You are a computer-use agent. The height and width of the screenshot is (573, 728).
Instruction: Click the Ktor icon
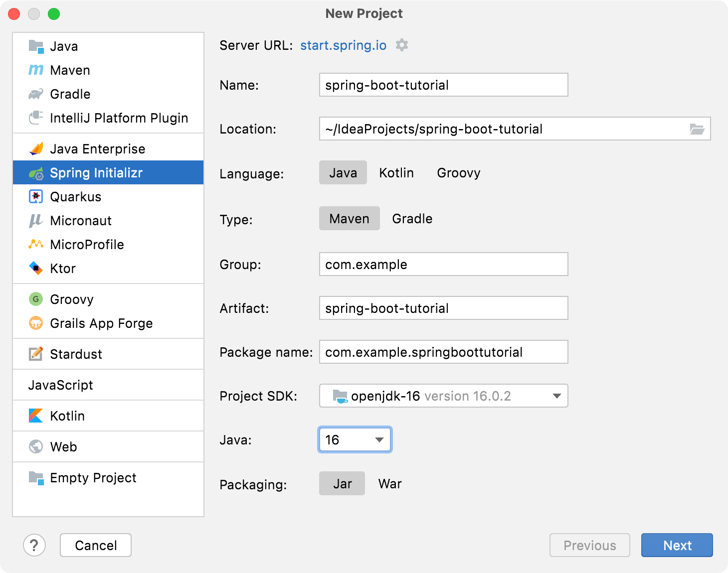(36, 268)
